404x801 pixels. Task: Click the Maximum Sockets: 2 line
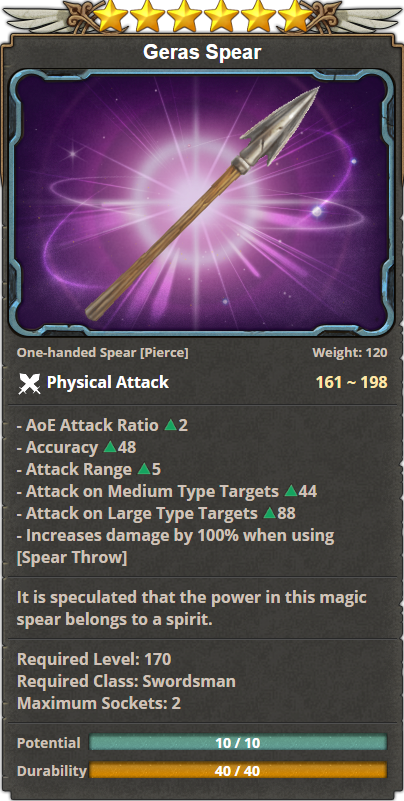point(99,703)
